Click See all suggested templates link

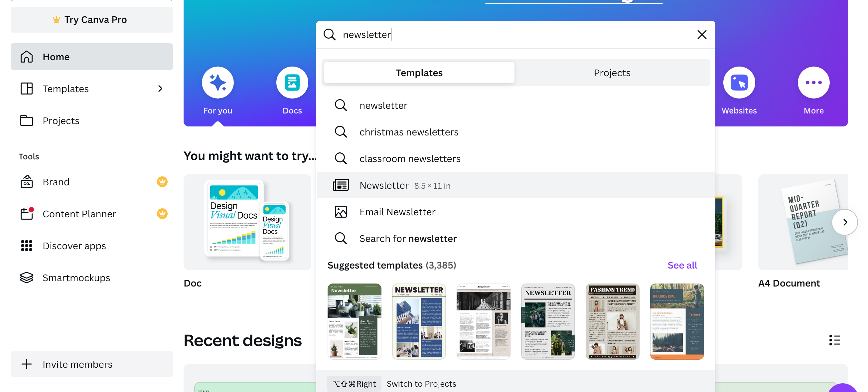point(682,265)
